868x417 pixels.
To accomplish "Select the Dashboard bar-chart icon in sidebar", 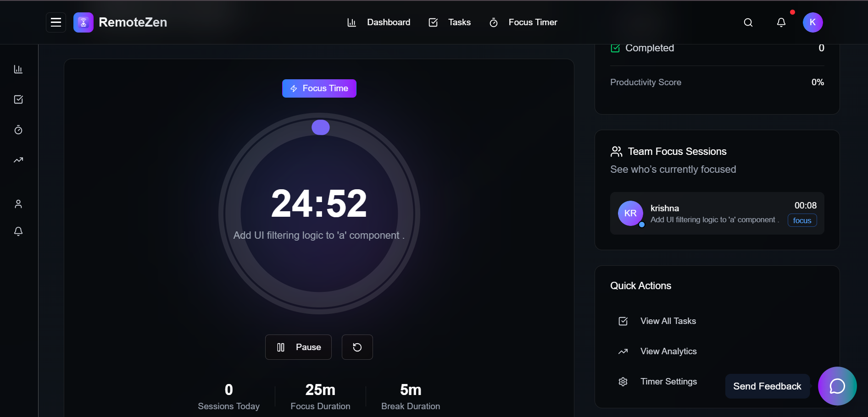I will (18, 69).
